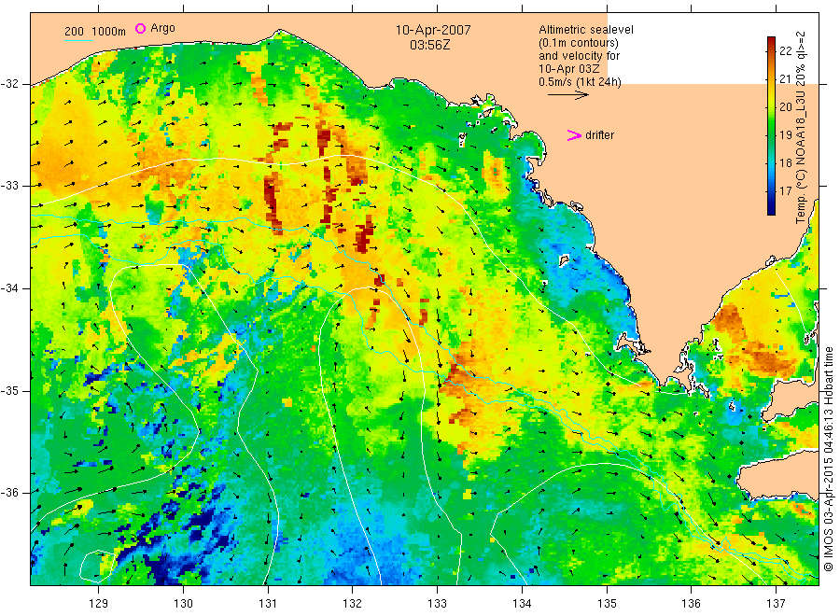Click the longitude label 132
This screenshot has height=616, width=840.
tap(353, 604)
